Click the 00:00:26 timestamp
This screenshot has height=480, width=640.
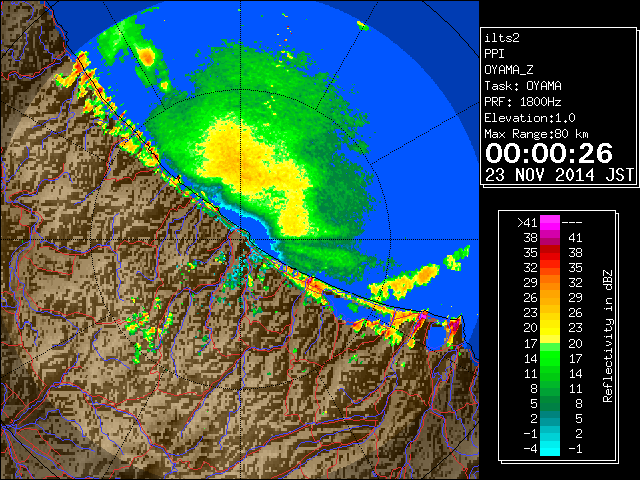pyautogui.click(x=549, y=153)
